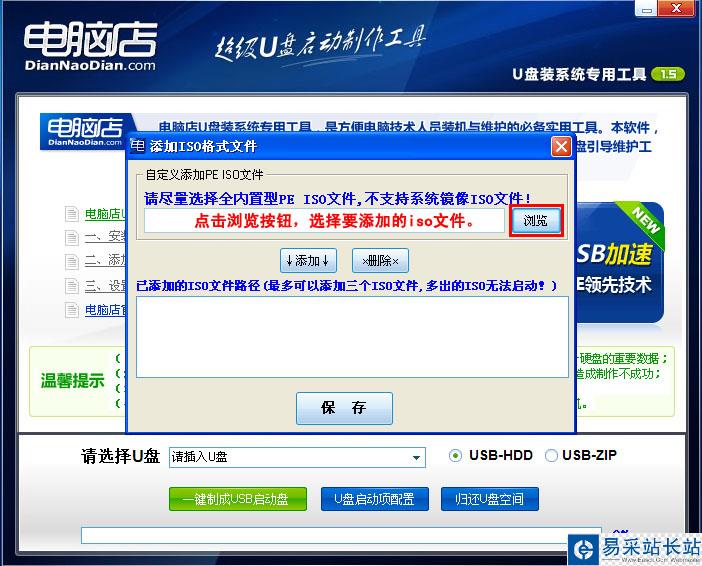702x566 pixels.
Task: Click the added ISO file paths list box
Action: 352,337
